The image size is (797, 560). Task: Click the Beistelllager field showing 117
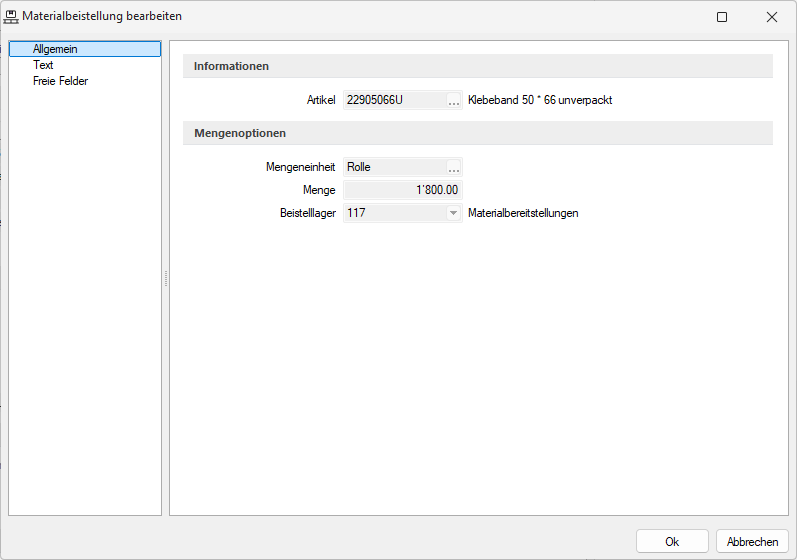(393, 213)
